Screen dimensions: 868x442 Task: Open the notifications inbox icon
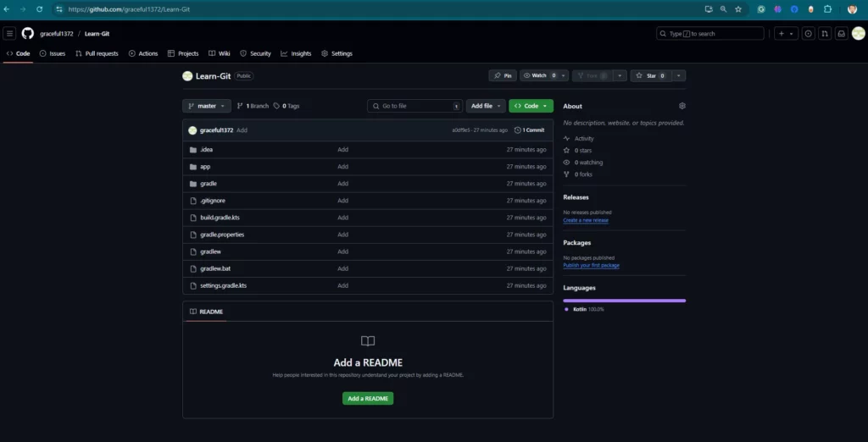841,34
